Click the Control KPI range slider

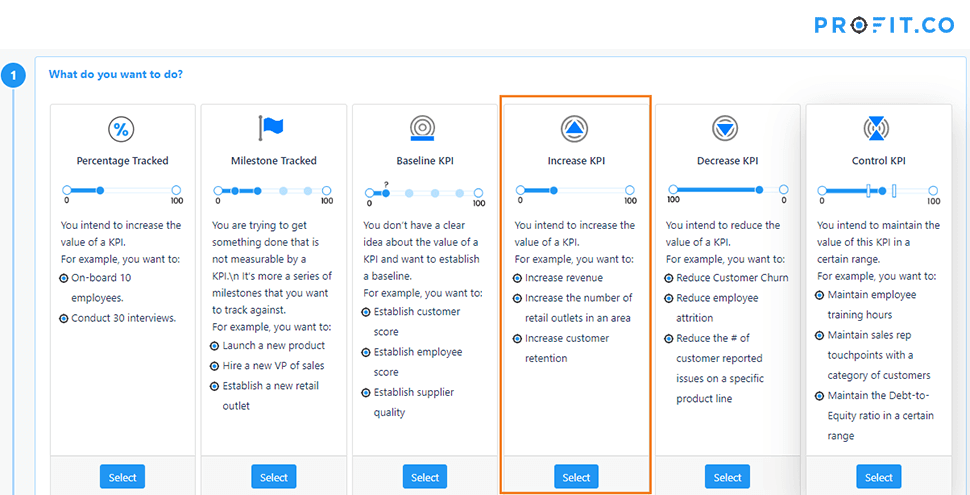[877, 191]
